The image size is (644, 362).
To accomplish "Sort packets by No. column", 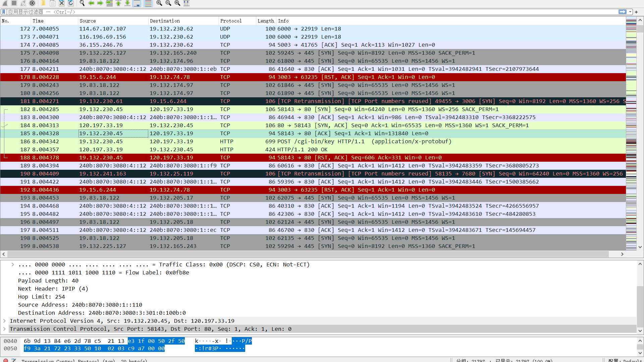I will tap(16, 21).
